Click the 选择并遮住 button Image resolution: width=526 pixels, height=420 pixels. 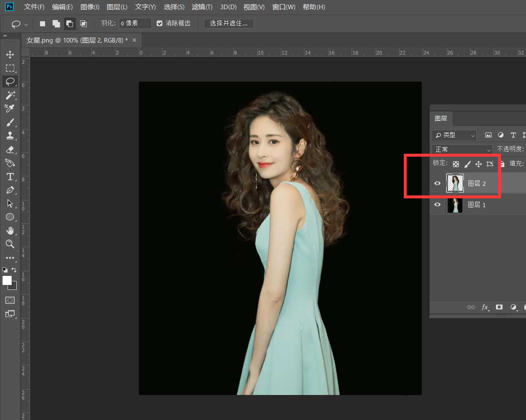pyautogui.click(x=229, y=23)
